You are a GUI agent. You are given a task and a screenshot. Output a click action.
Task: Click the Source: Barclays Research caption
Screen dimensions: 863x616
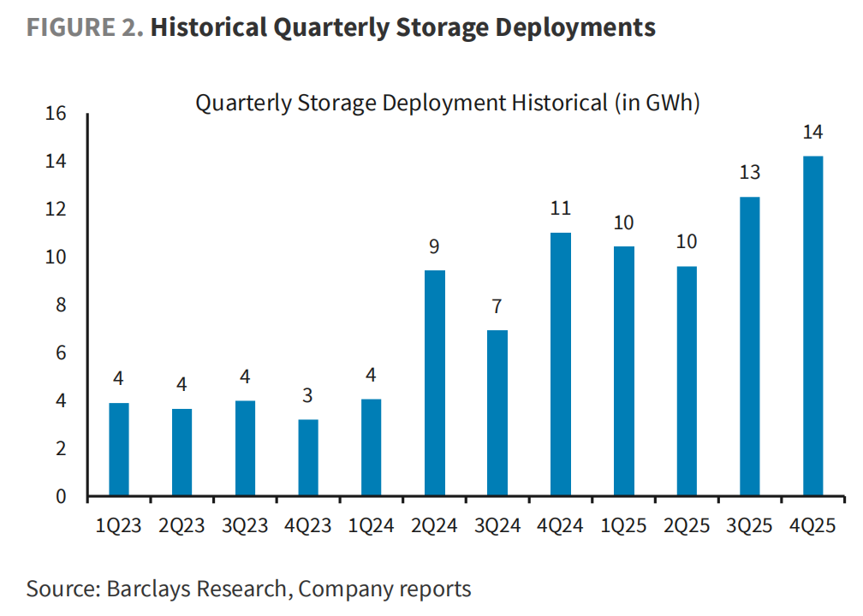click(x=249, y=589)
